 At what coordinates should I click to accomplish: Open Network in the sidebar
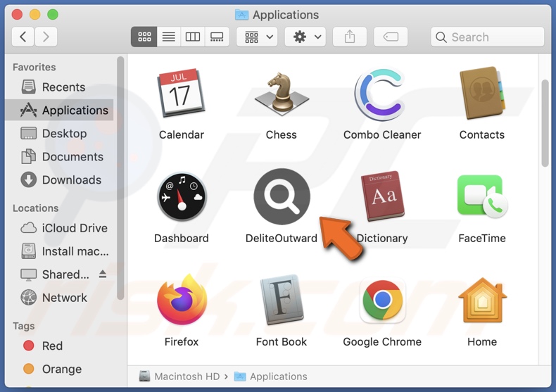pyautogui.click(x=59, y=298)
